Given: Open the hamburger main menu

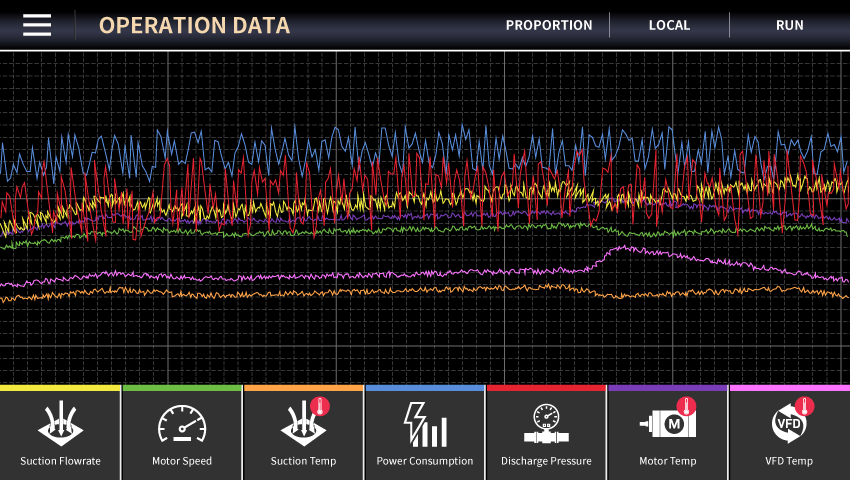Looking at the screenshot, I should click(37, 25).
